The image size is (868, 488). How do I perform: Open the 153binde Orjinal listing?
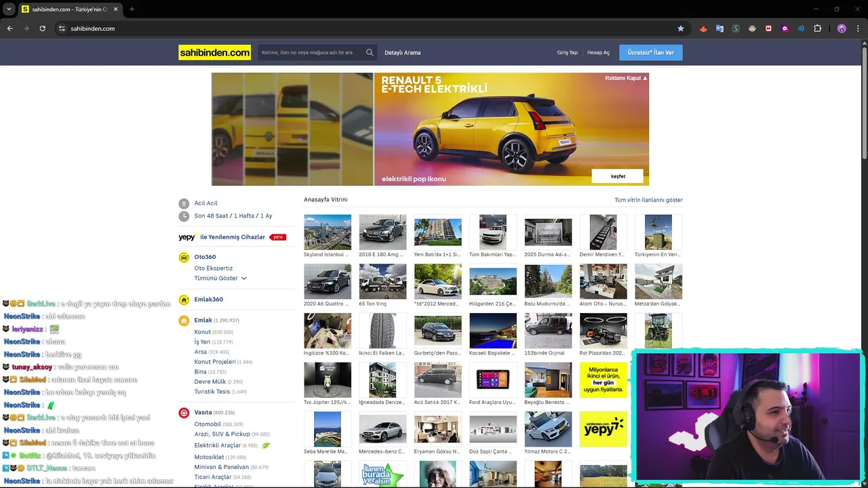[x=548, y=331]
